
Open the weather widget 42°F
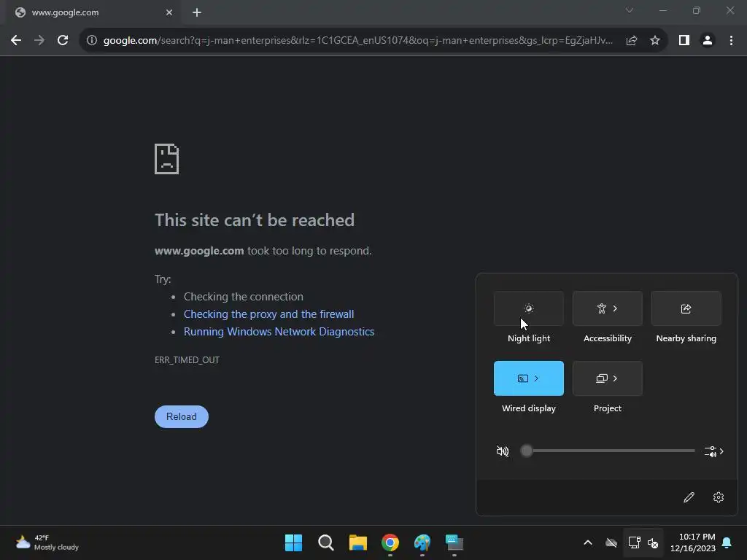[47, 542]
